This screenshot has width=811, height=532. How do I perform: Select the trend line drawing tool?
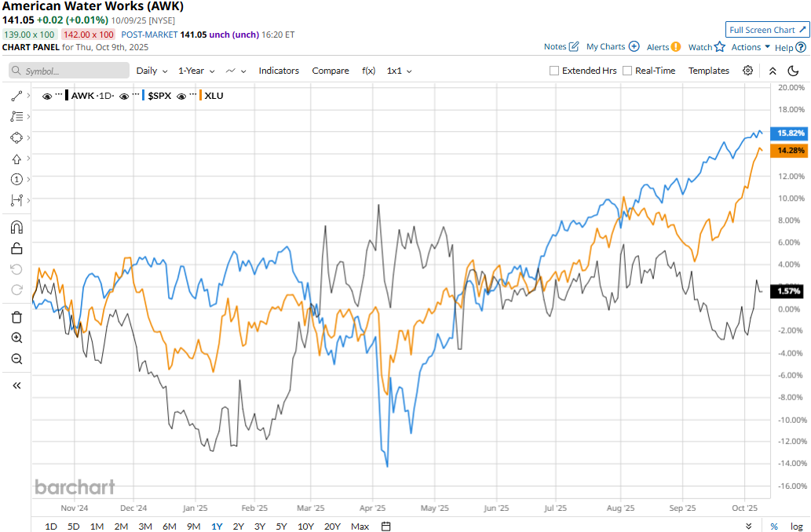click(x=16, y=97)
